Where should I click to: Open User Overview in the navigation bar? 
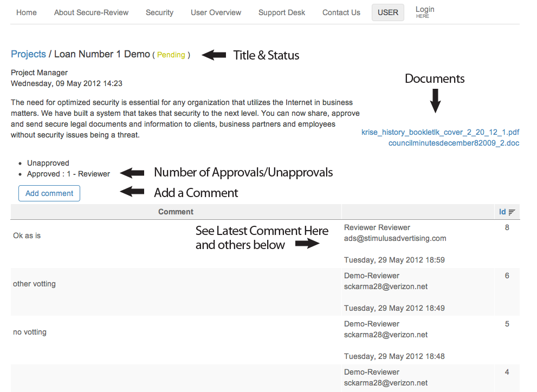[x=216, y=12]
